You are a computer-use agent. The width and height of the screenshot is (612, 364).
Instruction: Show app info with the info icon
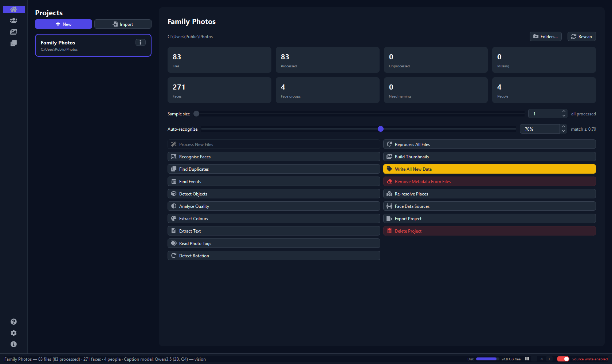[14, 344]
